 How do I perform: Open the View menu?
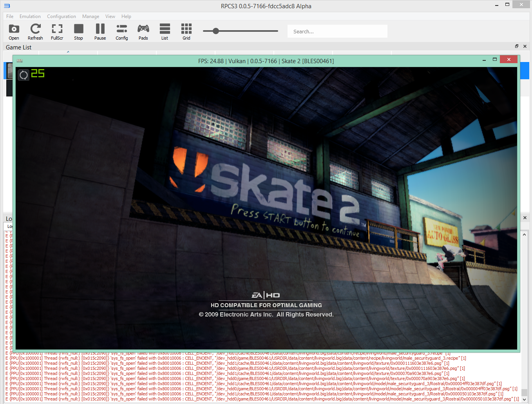click(x=110, y=16)
